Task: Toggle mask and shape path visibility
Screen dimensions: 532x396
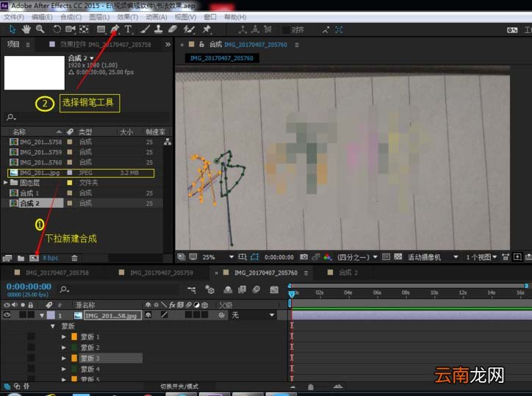Action: tap(254, 257)
